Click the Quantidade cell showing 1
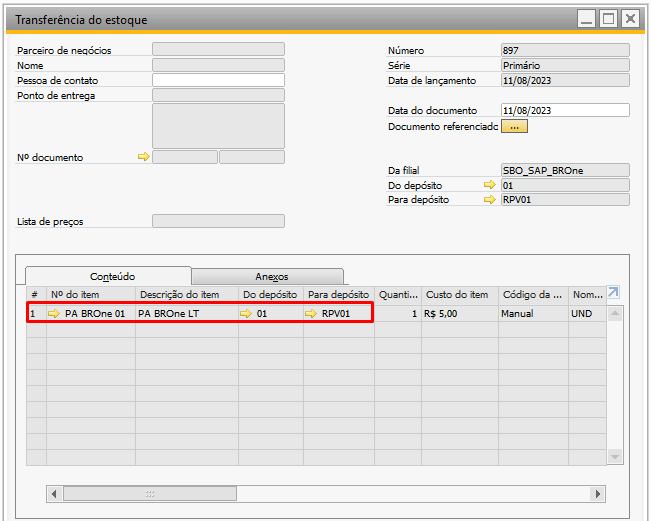Viewport: 651px width, 521px height. pos(398,313)
